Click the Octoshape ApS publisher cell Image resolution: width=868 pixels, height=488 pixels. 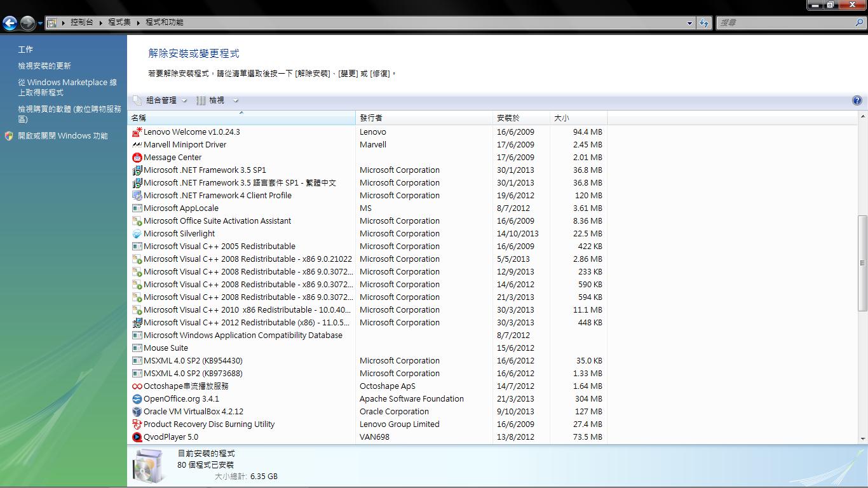(x=388, y=386)
